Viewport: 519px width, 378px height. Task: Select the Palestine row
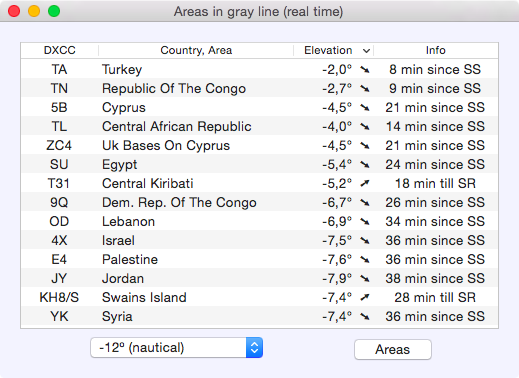259,259
